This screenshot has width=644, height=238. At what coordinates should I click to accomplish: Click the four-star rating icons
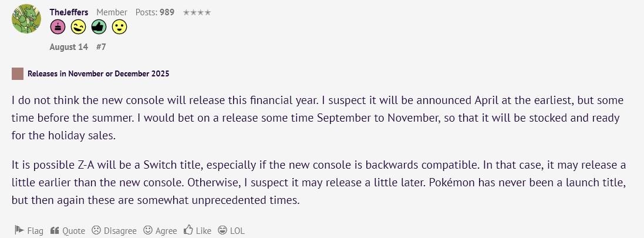(197, 12)
